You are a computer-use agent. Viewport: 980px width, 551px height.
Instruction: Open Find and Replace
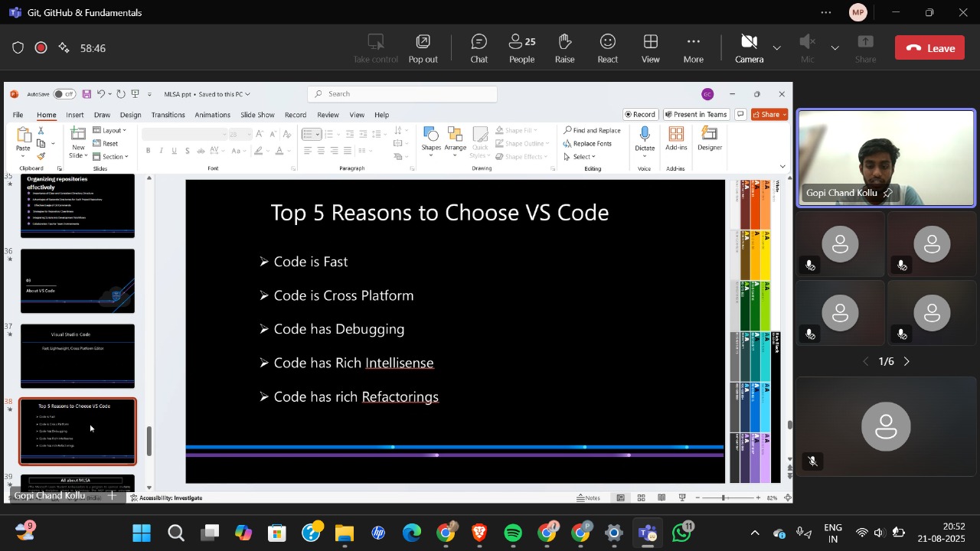pos(593,130)
